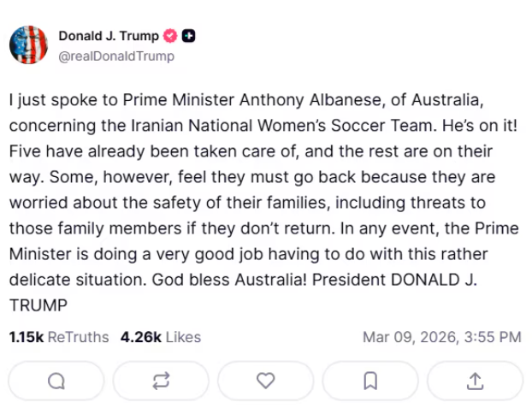Viewport: 532px width, 408px height.
Task: Open the Donald J. Trump display name
Action: (x=109, y=36)
